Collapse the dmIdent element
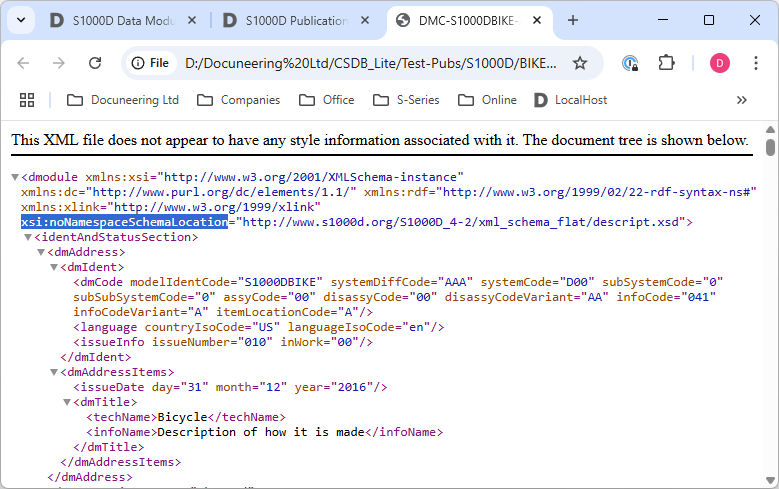779x489 pixels. [54, 267]
